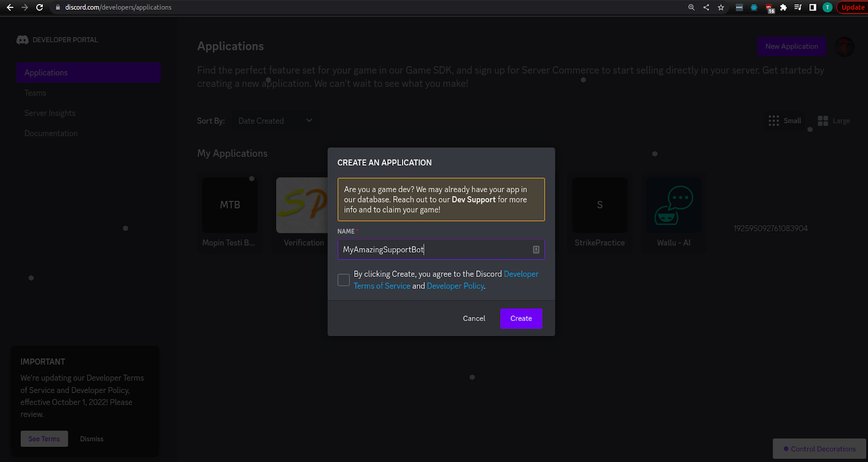Viewport: 868px width, 462px height.
Task: Open the Developer Terms of Service link
Action: 446,280
